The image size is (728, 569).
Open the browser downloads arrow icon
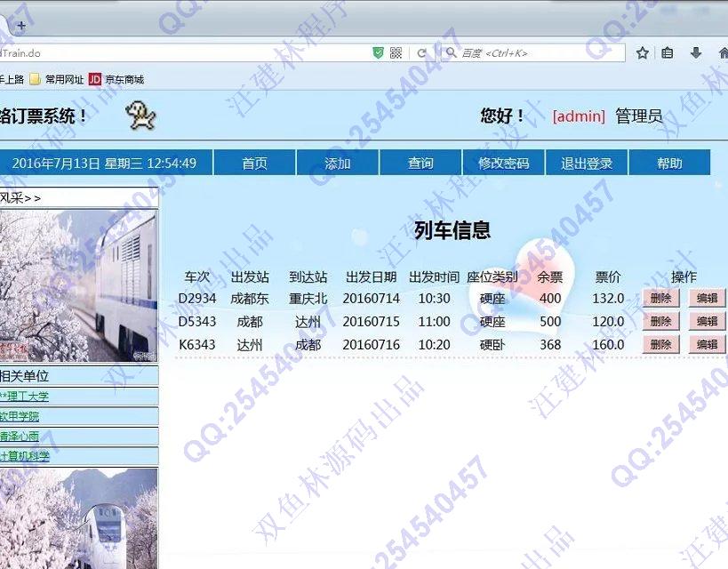(x=696, y=53)
